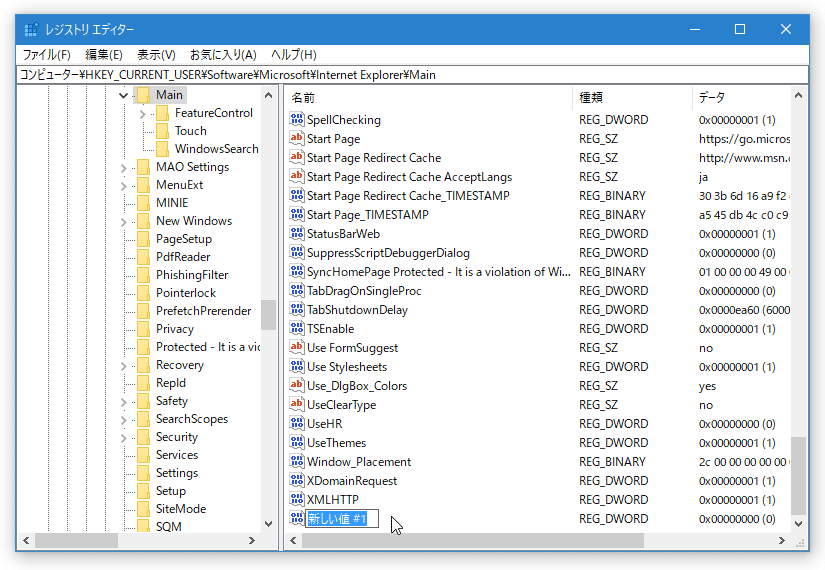Click the Use_DlgBox_Colors string icon
The image size is (825, 570).
pyautogui.click(x=297, y=385)
